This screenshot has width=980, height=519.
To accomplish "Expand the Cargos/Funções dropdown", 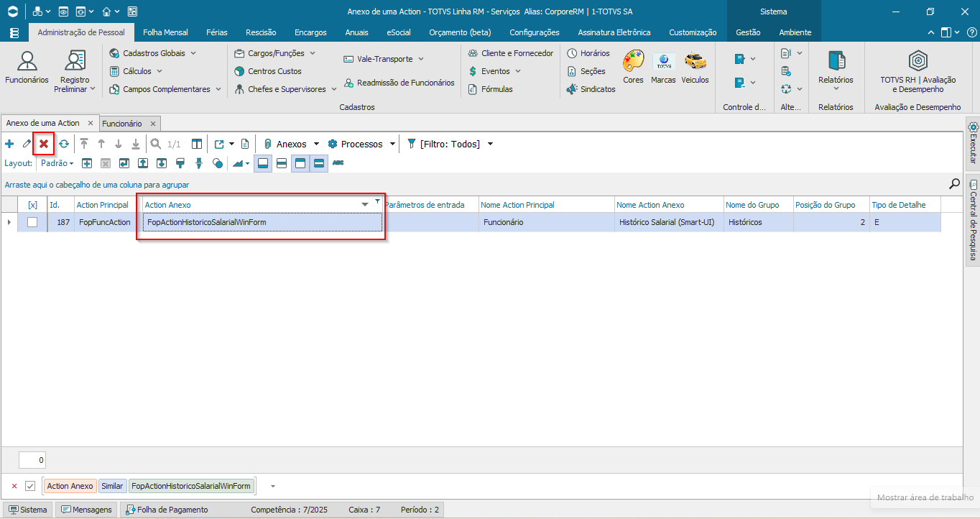I will [312, 53].
